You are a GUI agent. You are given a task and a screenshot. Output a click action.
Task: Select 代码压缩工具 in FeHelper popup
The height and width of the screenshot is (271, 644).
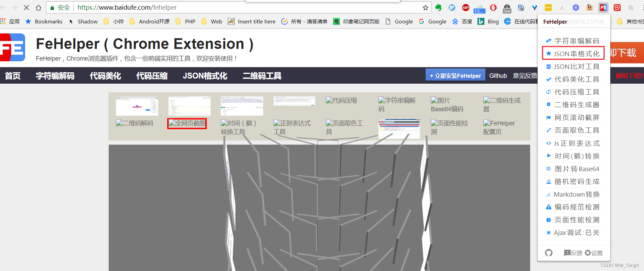coord(572,92)
